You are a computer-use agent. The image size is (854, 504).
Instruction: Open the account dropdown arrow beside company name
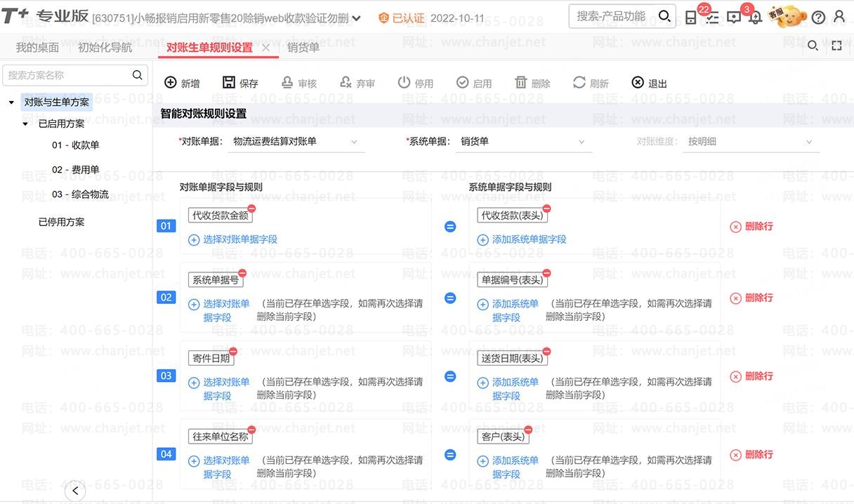tap(356, 18)
